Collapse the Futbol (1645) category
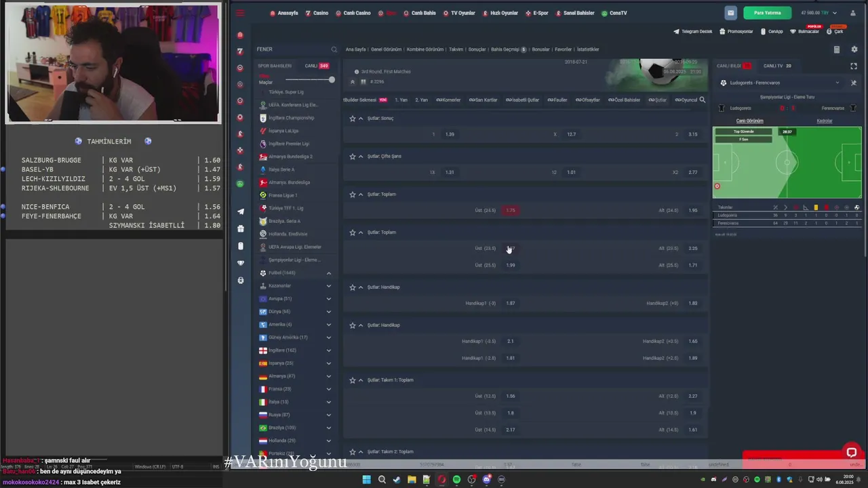 [x=329, y=273]
